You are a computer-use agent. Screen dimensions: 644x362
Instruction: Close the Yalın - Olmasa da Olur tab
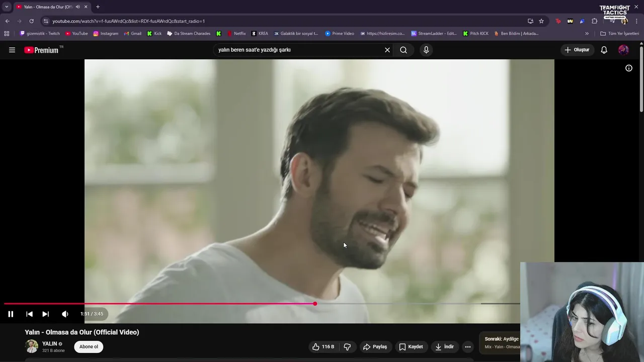coord(86,7)
